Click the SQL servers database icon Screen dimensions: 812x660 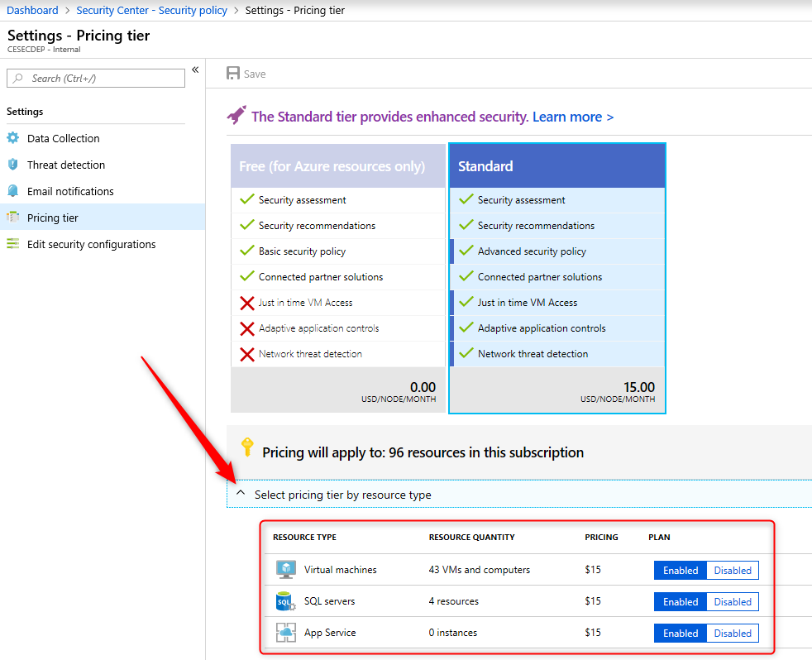(x=286, y=601)
